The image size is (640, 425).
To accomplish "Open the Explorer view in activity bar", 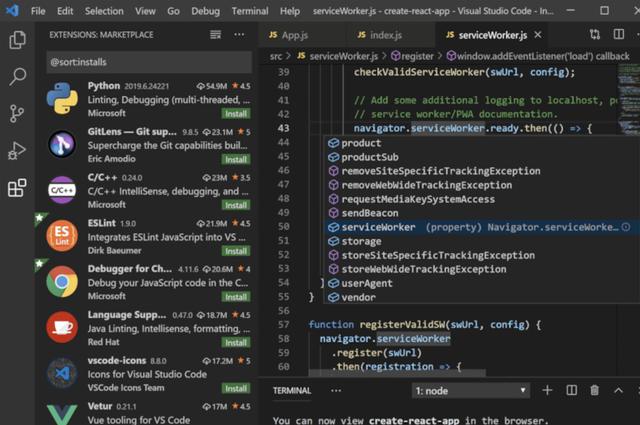I will (17, 40).
